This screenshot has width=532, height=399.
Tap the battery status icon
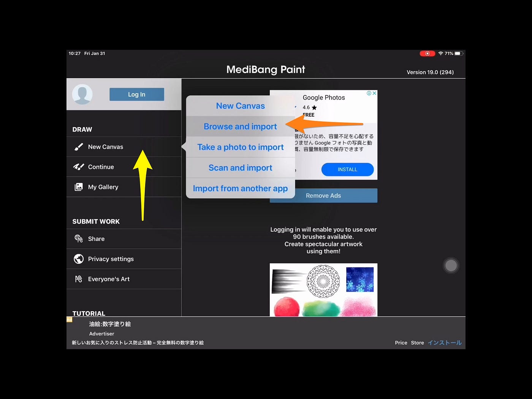pos(459,54)
